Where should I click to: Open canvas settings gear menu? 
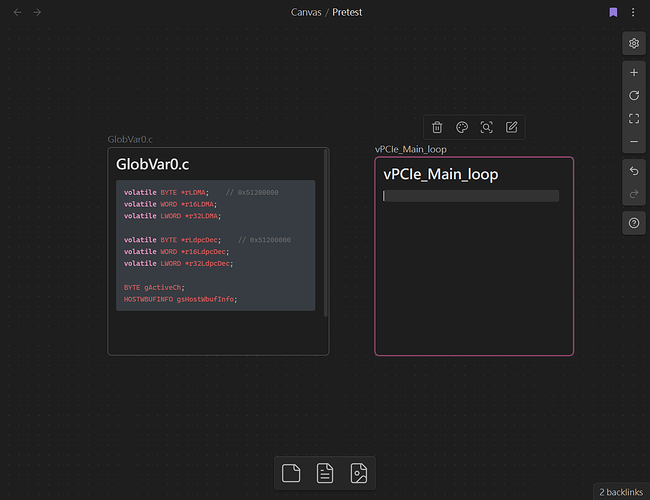pos(634,43)
